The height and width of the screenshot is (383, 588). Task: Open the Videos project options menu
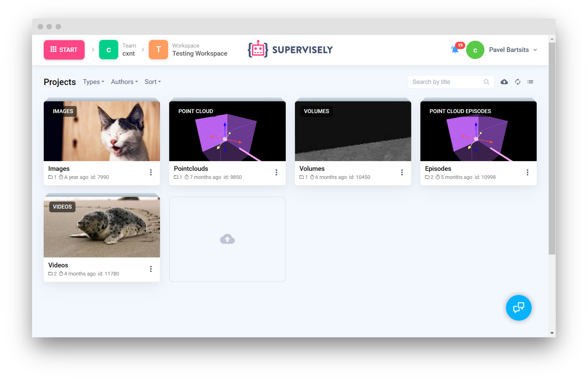[151, 269]
